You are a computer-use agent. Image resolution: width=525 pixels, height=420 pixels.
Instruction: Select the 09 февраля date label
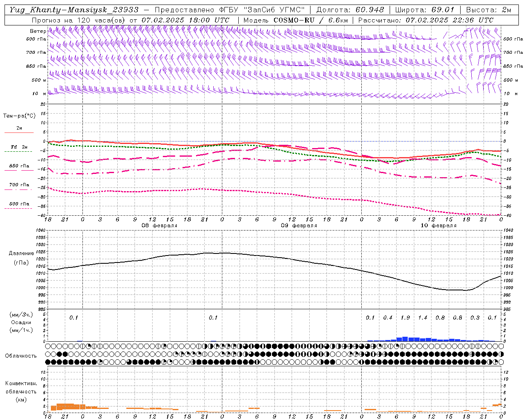point(299,226)
